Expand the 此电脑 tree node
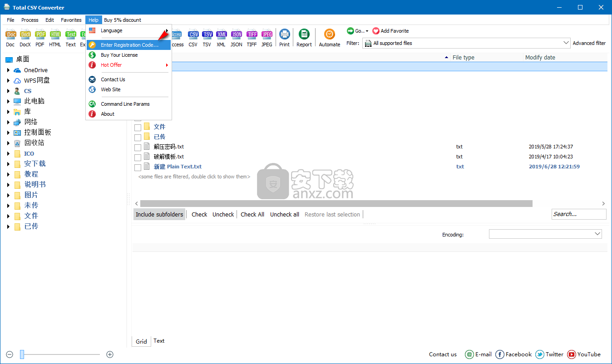This screenshot has width=612, height=364. tap(8, 101)
